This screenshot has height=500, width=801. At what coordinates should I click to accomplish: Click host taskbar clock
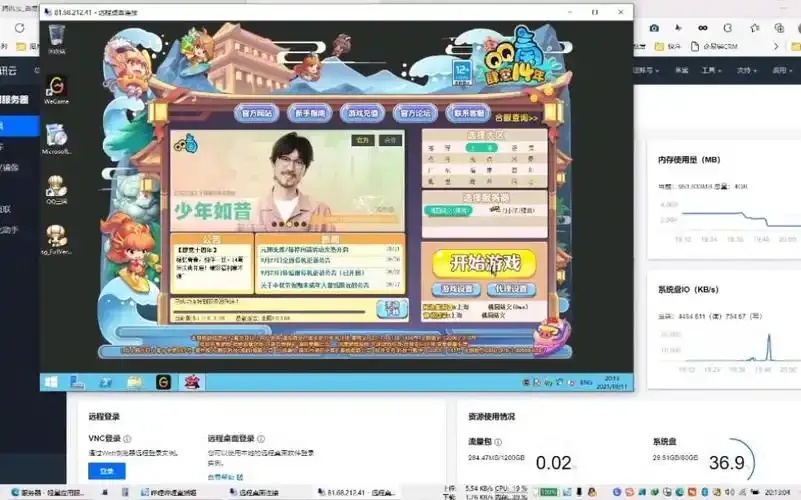tap(779, 492)
